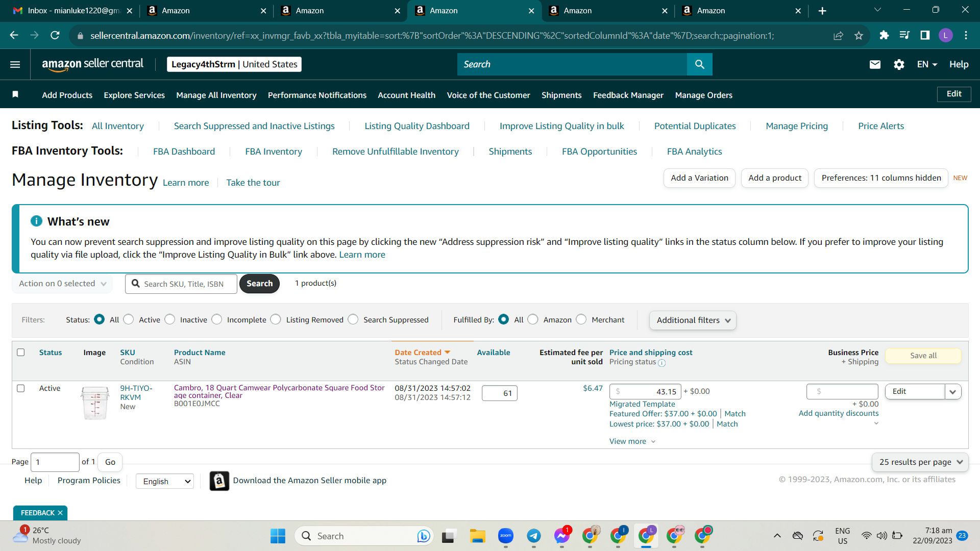
Task: Open a new browser tab with plus
Action: pyautogui.click(x=822, y=11)
